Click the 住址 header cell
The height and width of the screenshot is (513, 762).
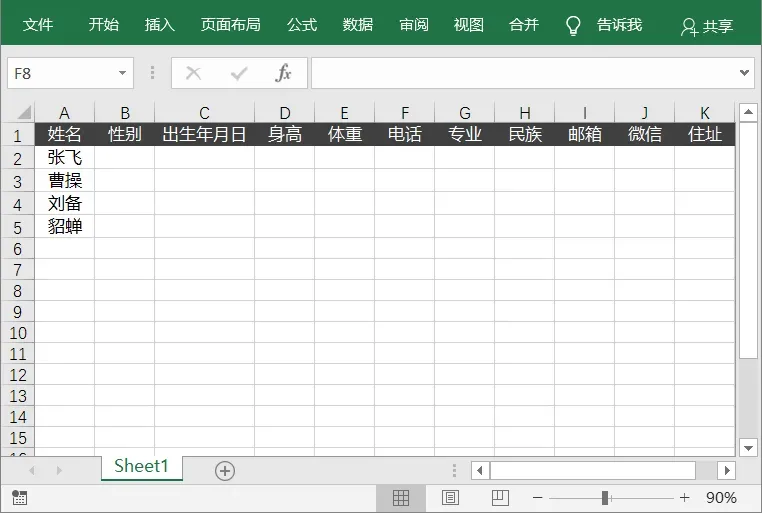(705, 134)
